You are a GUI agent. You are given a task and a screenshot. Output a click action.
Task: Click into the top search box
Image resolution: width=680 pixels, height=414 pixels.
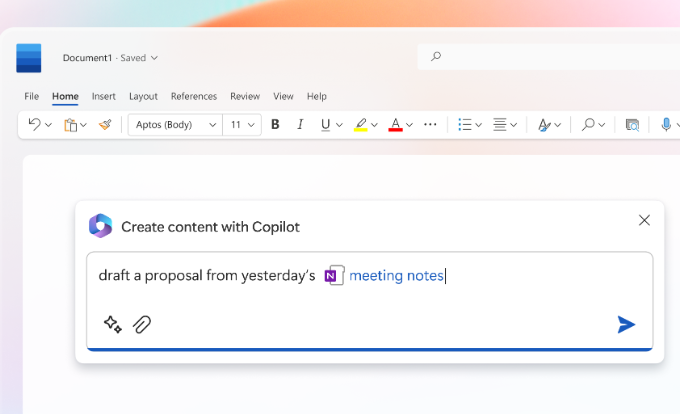(549, 56)
